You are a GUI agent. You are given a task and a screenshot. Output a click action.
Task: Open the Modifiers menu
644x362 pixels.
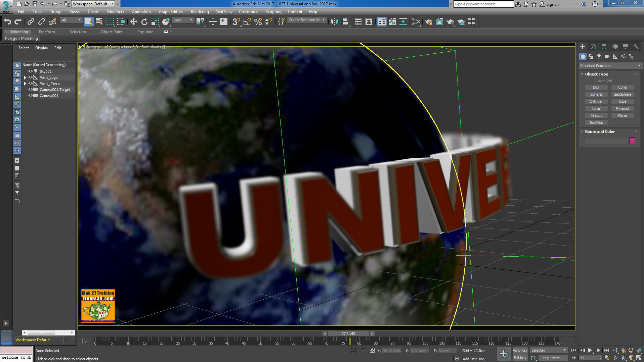tap(115, 12)
